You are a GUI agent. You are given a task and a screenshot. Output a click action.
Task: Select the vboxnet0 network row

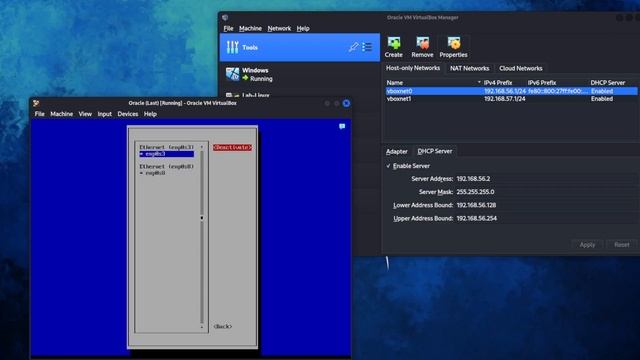[x=511, y=91]
